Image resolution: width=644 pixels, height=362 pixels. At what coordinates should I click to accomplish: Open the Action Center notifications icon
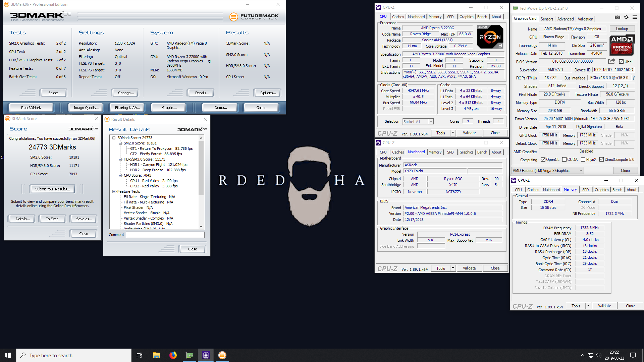click(633, 355)
